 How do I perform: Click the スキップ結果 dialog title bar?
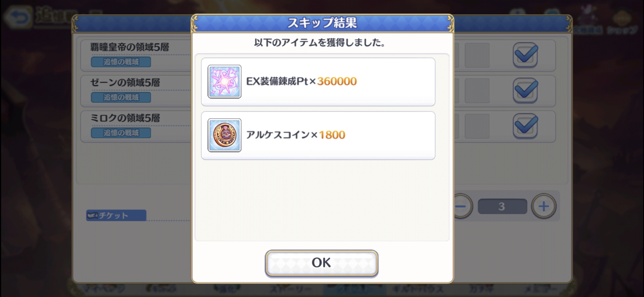pos(323,23)
